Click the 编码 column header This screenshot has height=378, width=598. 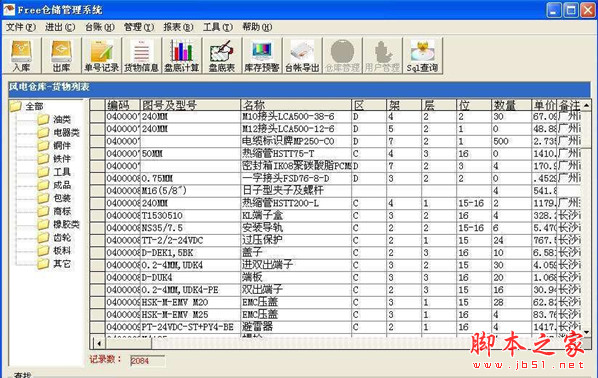[x=123, y=105]
